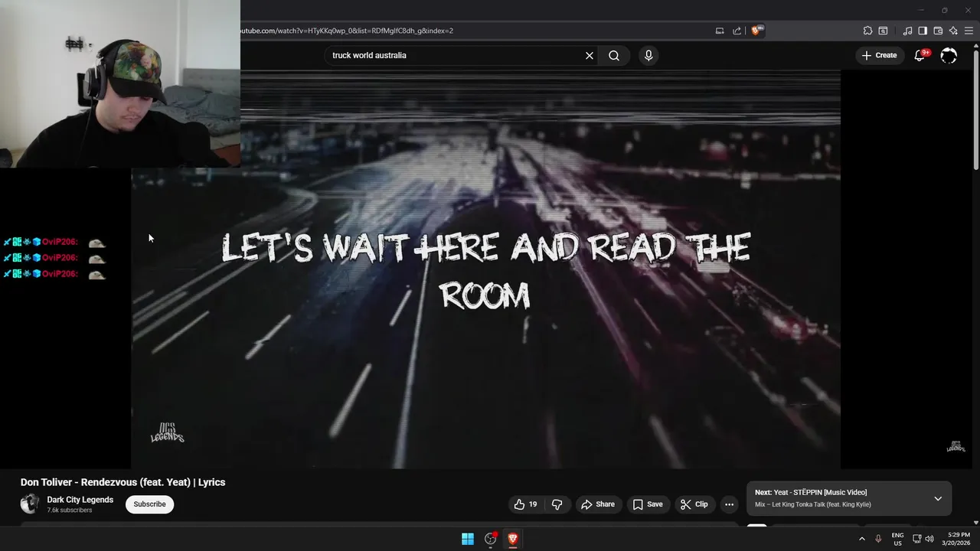This screenshot has width=980, height=551.
Task: Open the ENG US language switcher
Action: [x=897, y=539]
